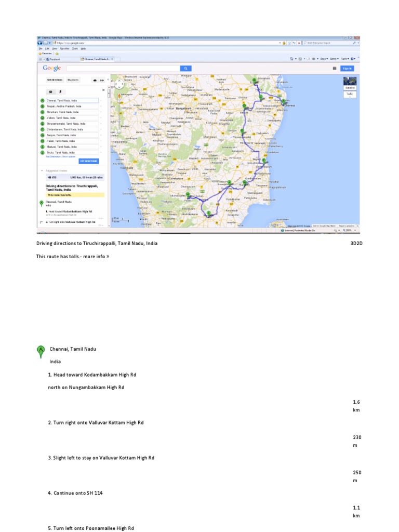
Task: Click the Print icon in directions panel
Action: tap(95, 81)
